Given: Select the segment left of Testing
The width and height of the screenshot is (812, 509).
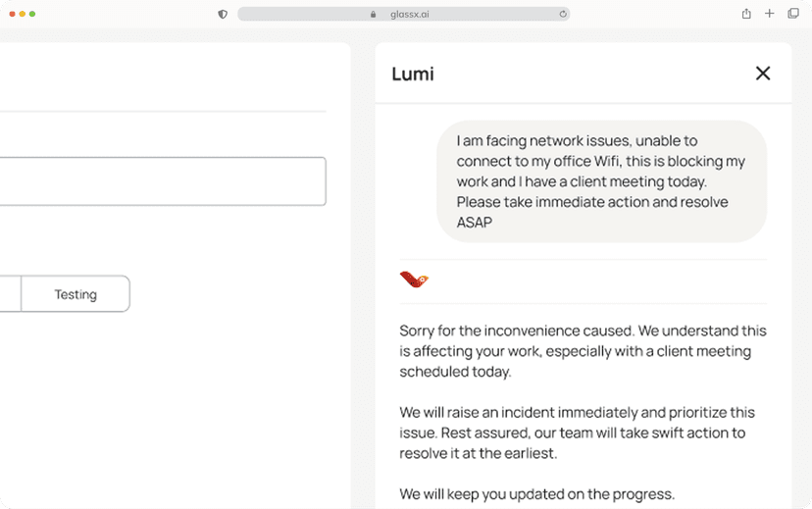Looking at the screenshot, I should point(10,294).
